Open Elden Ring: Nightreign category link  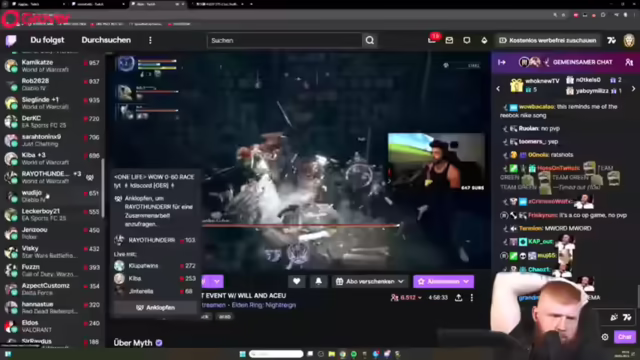pyautogui.click(x=264, y=305)
